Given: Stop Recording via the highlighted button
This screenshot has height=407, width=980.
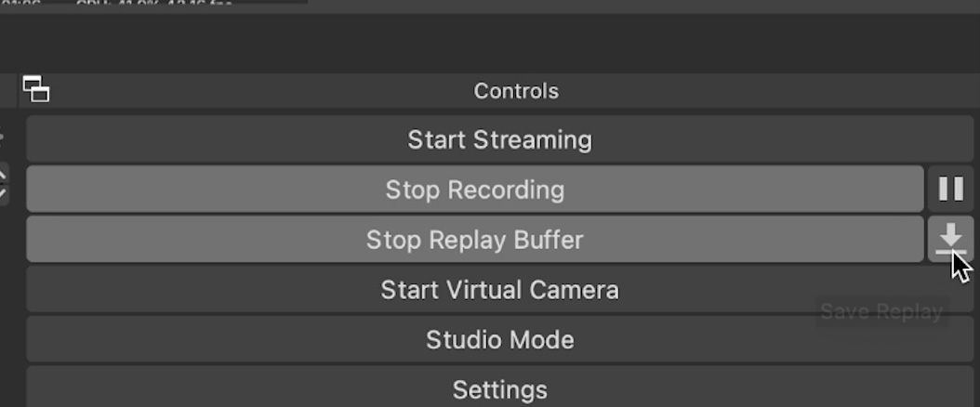Looking at the screenshot, I should tap(475, 190).
